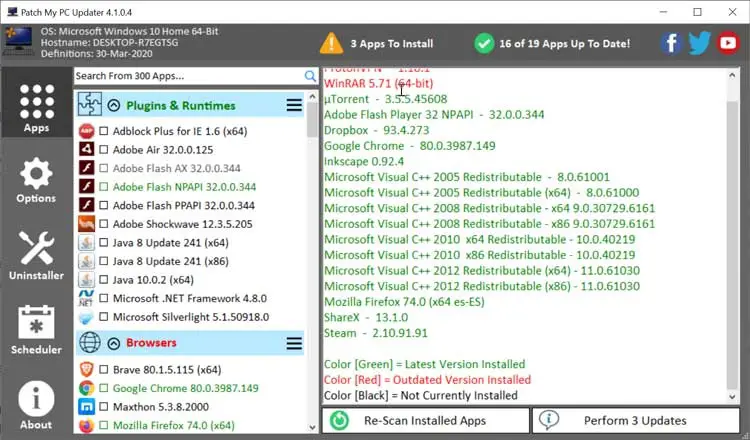Open the Browsers hamburger menu
750x440 pixels.
click(294, 343)
